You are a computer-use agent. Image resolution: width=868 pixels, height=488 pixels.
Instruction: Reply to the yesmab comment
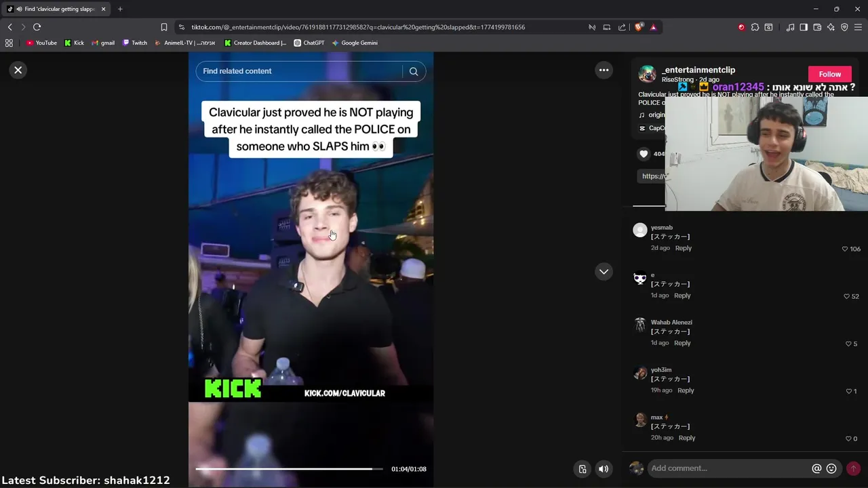tap(683, 248)
